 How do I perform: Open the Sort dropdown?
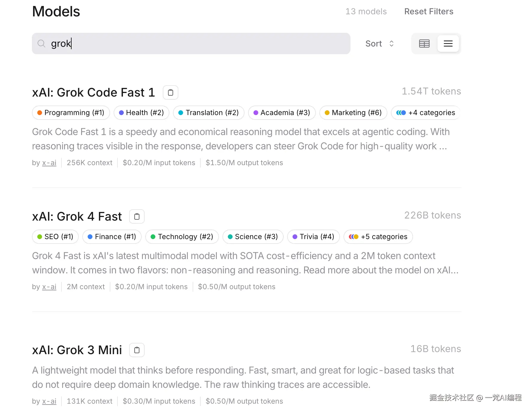tap(380, 44)
